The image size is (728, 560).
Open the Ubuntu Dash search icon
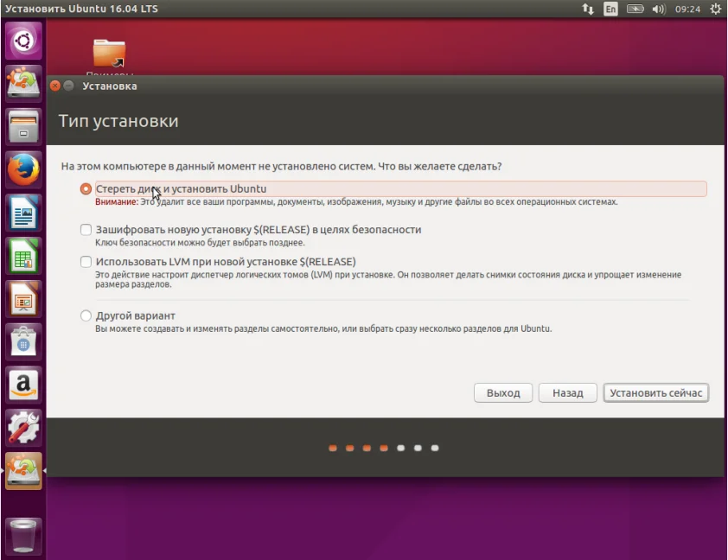[x=23, y=41]
